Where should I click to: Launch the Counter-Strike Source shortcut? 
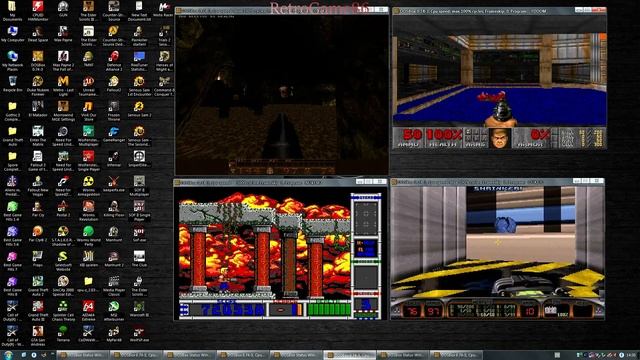(114, 11)
